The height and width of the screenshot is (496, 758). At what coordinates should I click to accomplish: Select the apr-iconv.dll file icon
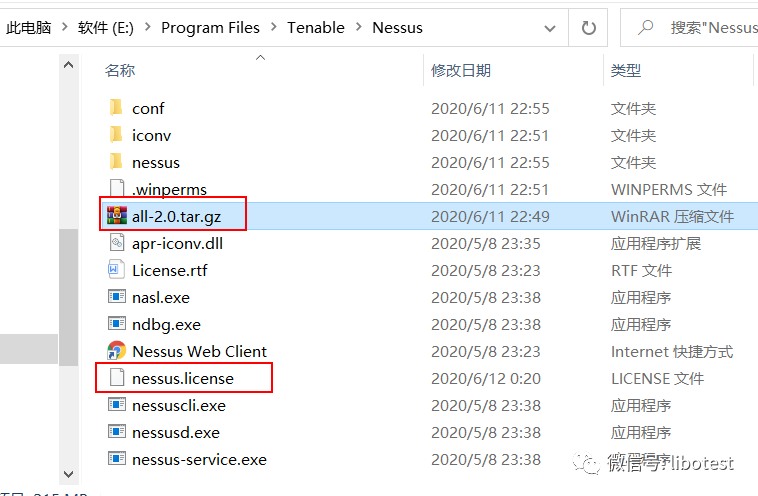(x=117, y=242)
